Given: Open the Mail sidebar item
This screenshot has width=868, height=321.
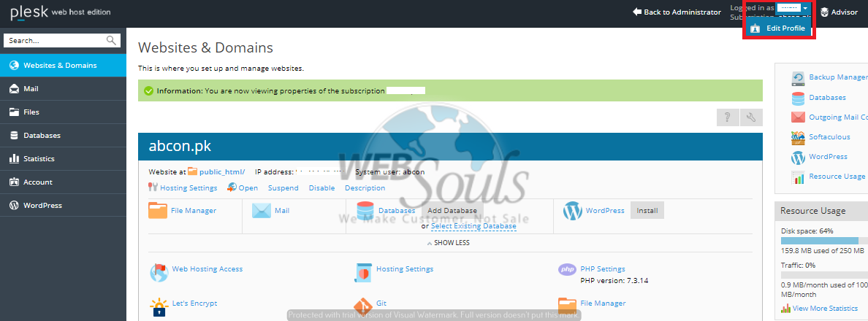Looking at the screenshot, I should 63,88.
